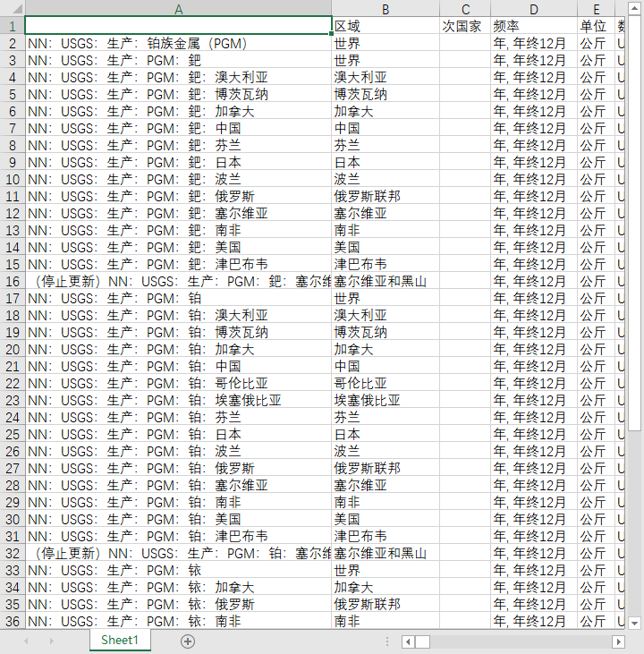Viewport: 644px width, 654px height.
Task: Select cell 'PGM: 铱: 南非'
Action: 179,622
